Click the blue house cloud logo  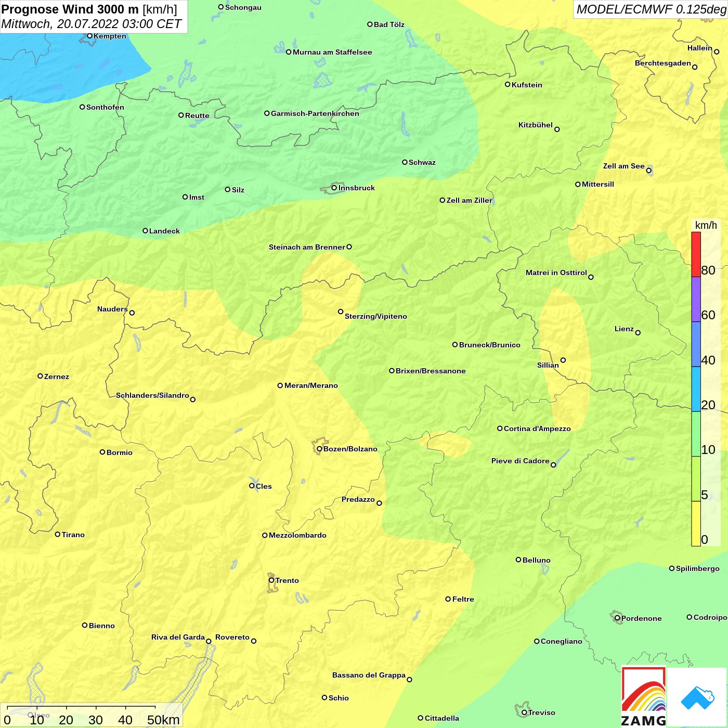697,697
